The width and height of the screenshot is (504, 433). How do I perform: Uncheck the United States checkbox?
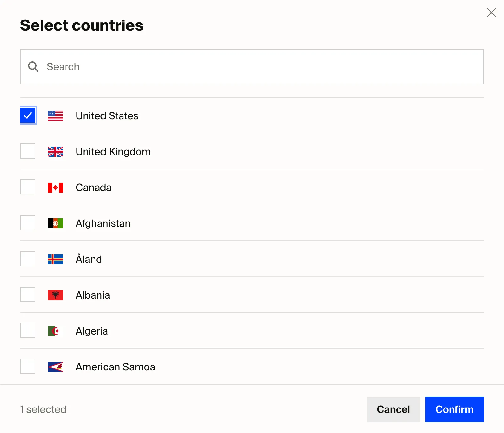click(28, 116)
